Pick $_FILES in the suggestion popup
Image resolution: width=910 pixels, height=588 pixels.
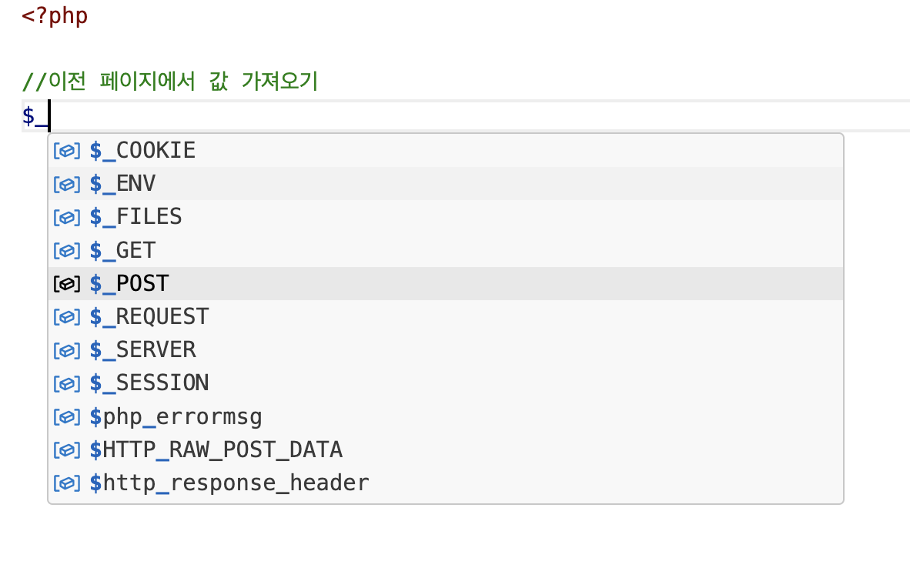pos(136,217)
